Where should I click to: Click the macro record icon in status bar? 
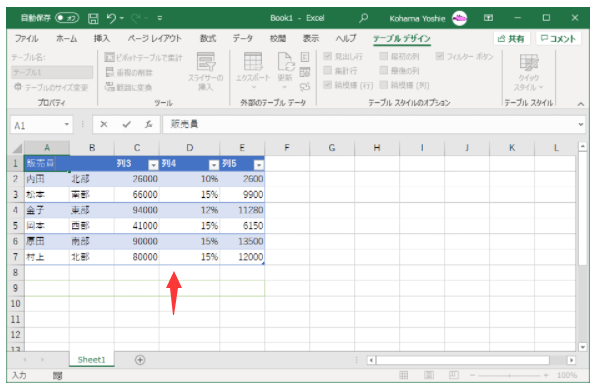[x=58, y=376]
